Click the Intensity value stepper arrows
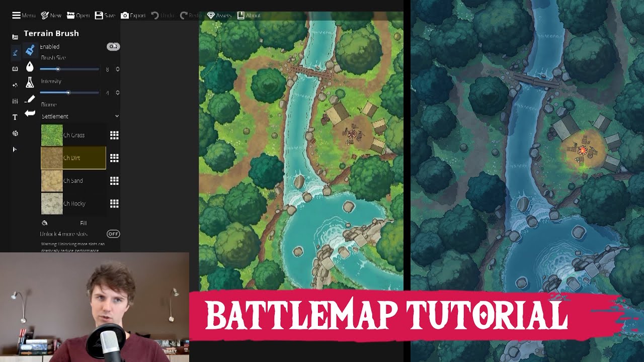This screenshot has height=362, width=644. (x=117, y=93)
